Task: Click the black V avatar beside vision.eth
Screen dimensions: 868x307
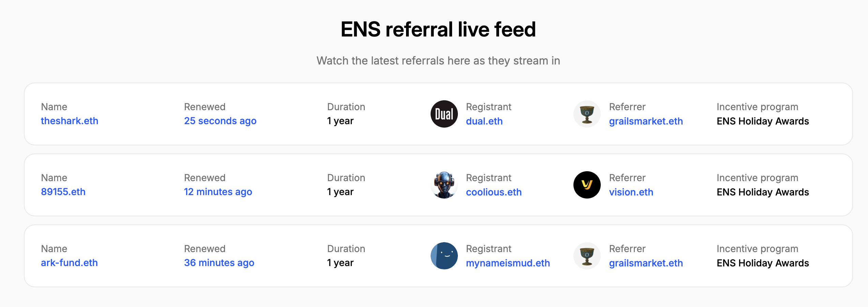Action: pyautogui.click(x=587, y=185)
